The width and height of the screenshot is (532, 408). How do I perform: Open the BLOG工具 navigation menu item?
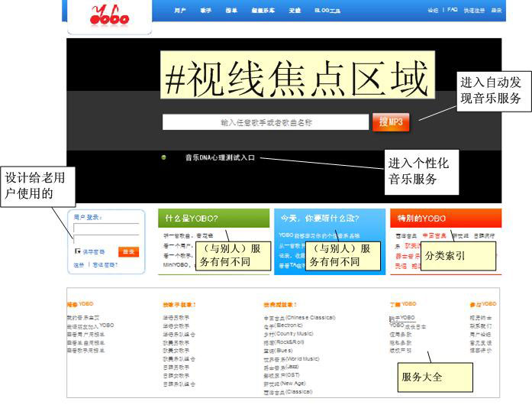(x=327, y=11)
